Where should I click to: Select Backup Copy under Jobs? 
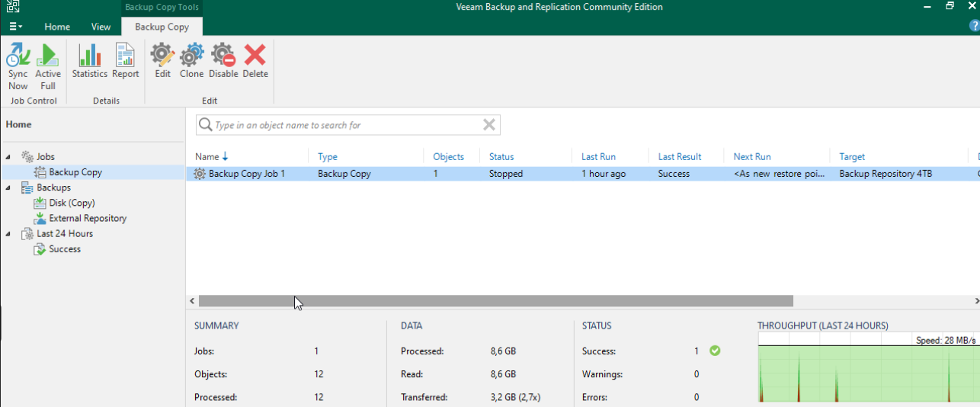coord(75,172)
